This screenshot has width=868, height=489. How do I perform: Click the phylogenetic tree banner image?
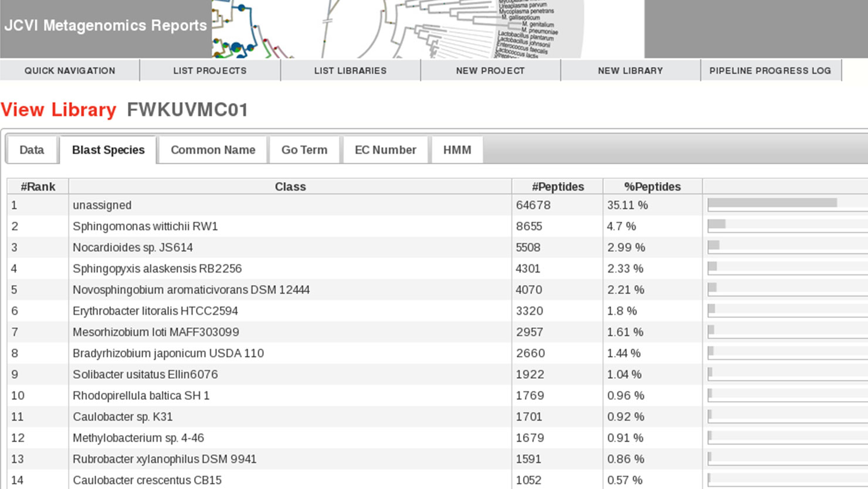[x=399, y=29]
